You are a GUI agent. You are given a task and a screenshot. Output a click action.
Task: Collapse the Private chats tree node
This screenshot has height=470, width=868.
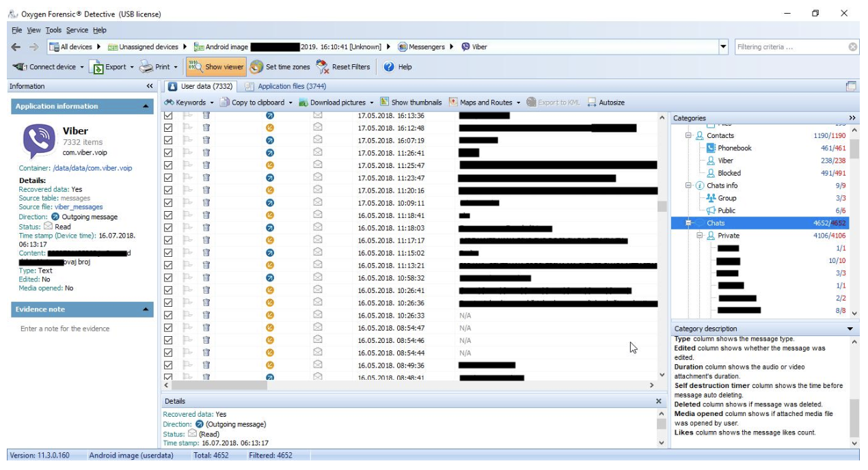[700, 236]
